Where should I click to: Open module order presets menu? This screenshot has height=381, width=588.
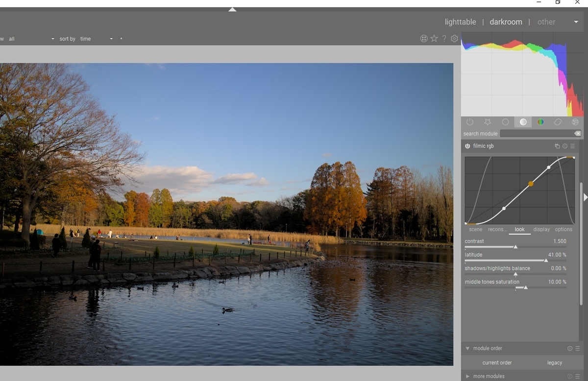pyautogui.click(x=578, y=349)
